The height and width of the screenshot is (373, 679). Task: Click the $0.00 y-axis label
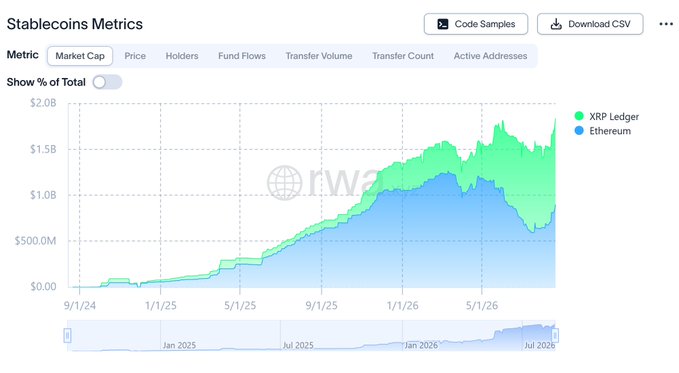click(43, 286)
